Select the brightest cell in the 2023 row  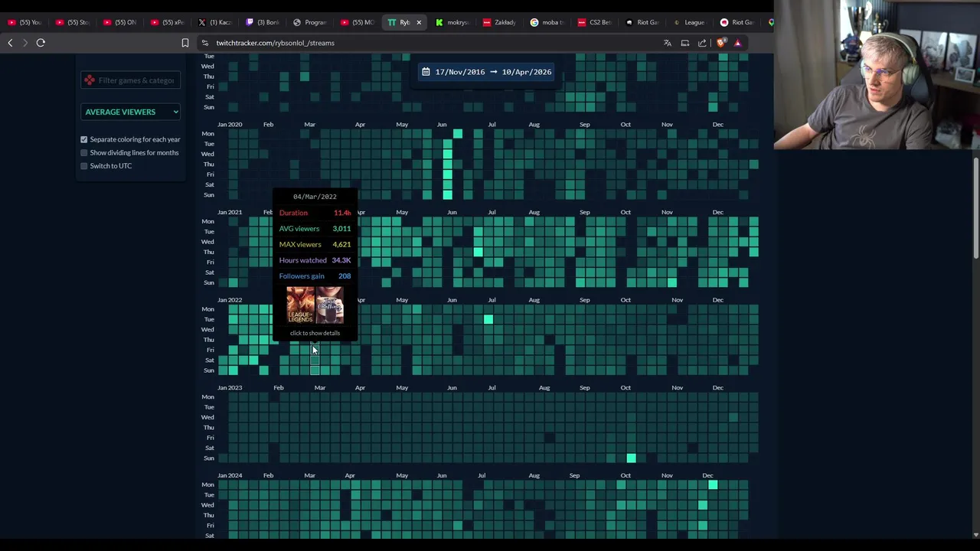click(631, 458)
